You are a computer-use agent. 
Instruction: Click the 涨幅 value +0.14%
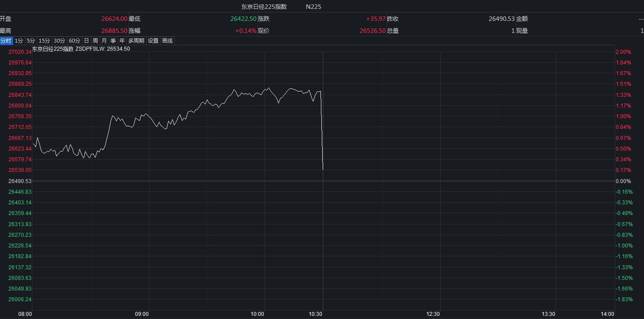[x=246, y=31]
